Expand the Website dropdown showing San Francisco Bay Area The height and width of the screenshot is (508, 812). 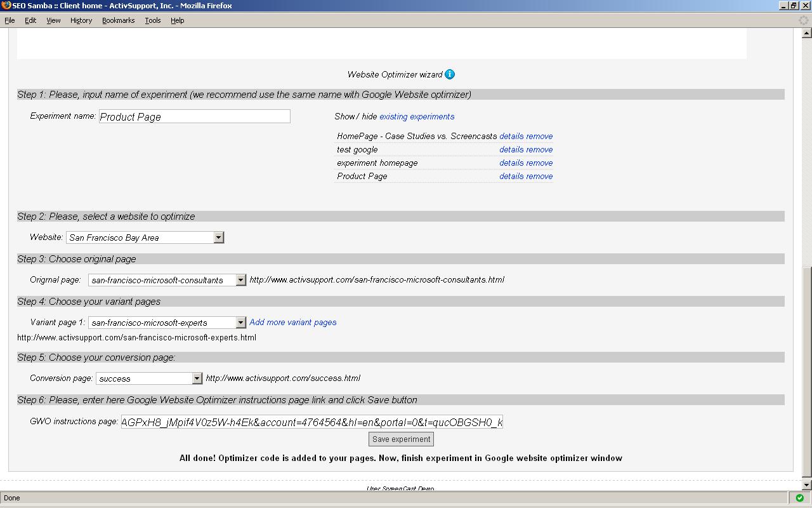[145, 237]
